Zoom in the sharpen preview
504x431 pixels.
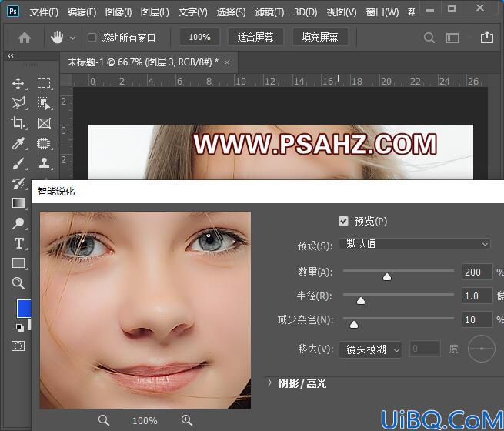point(187,420)
